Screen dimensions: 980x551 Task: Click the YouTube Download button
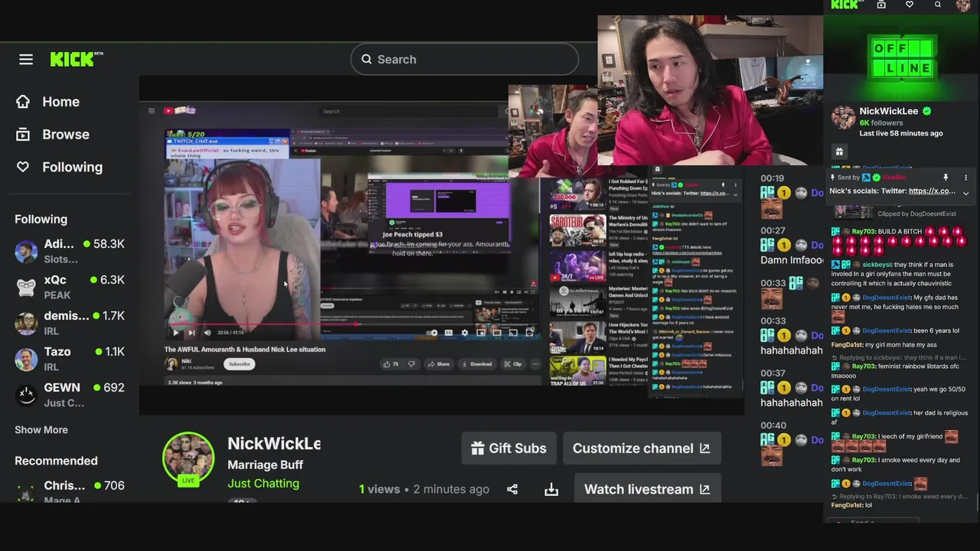pyautogui.click(x=477, y=364)
